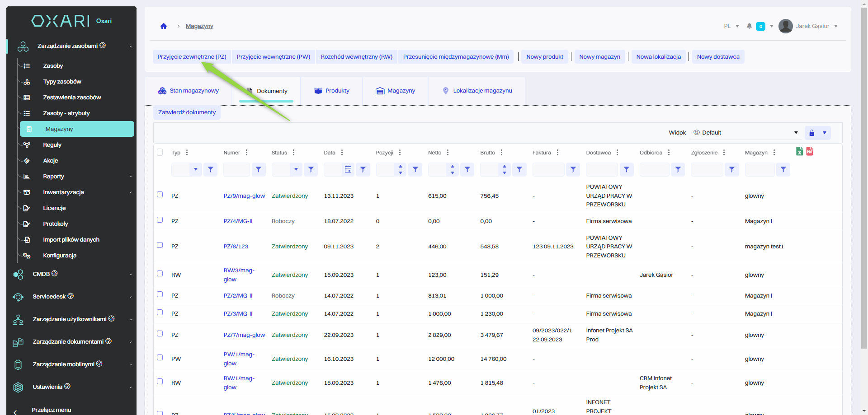Click filter icon for Magazyn column
868x415 pixels.
(783, 169)
